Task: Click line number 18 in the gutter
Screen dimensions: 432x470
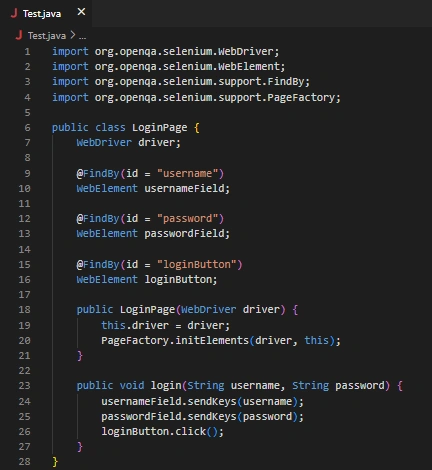Action: pos(24,309)
